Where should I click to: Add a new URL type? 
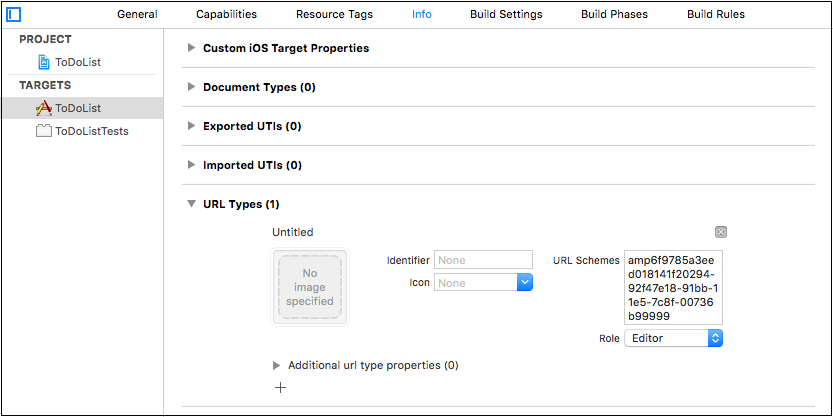tap(280, 388)
